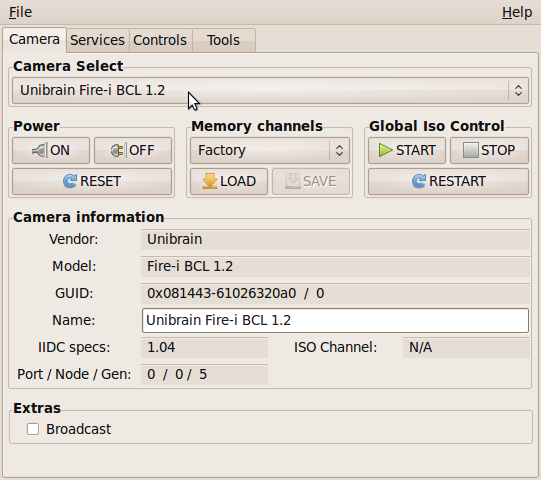The width and height of the screenshot is (541, 480).
Task: Click the grayed SAVE memory button
Action: 311,181
